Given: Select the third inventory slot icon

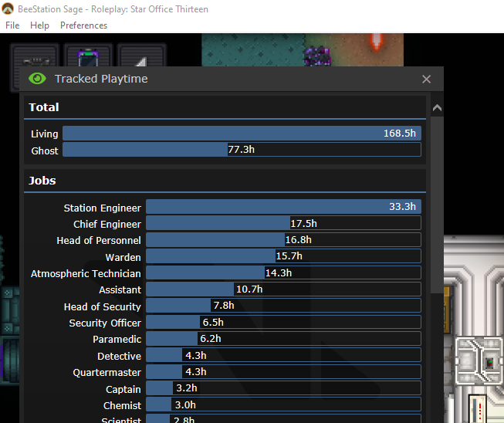Looking at the screenshot, I should click(142, 56).
